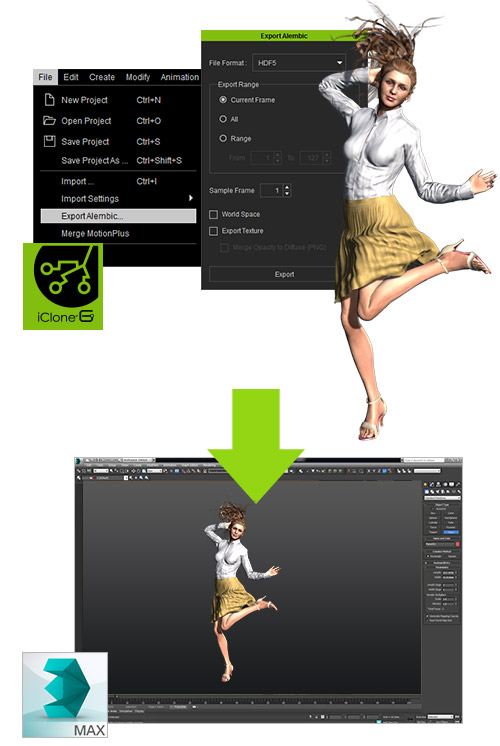
Task: Toggle Real-World Map Size checkbox in 3ds Max
Action: click(x=427, y=620)
